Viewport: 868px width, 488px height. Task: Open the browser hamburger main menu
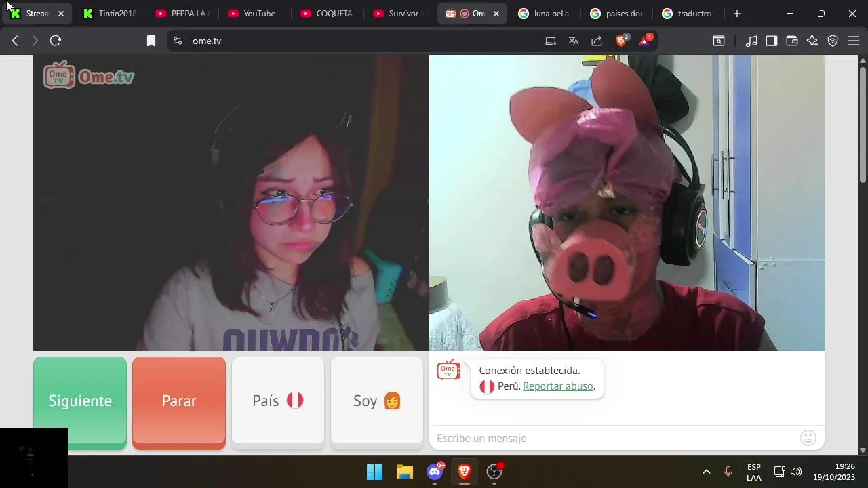tap(853, 41)
